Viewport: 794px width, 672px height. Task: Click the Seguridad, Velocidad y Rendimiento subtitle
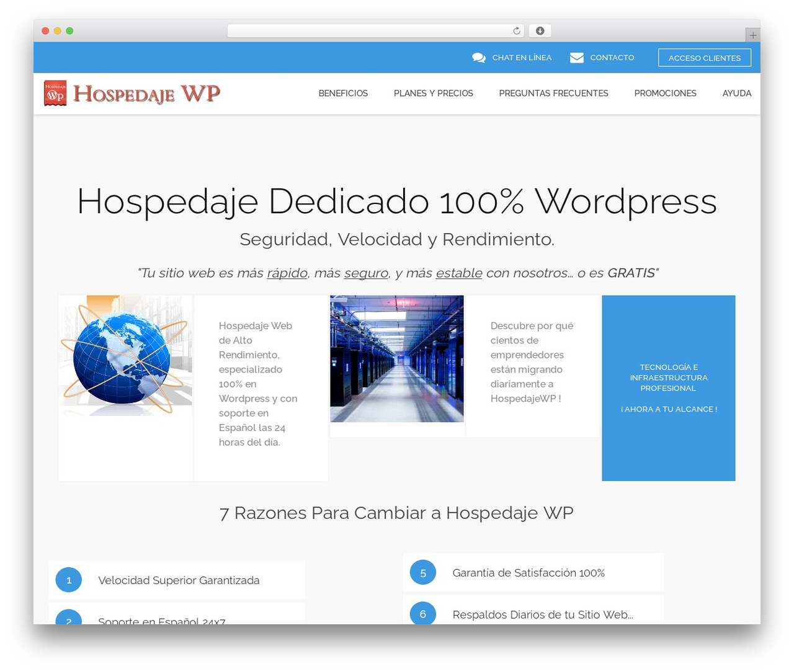(397, 239)
